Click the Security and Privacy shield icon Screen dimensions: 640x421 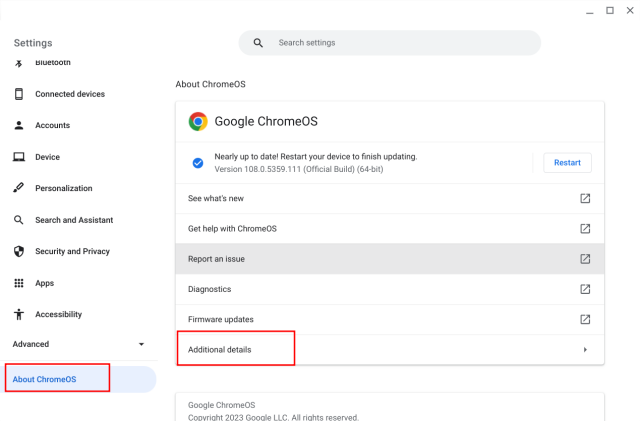[19, 251]
